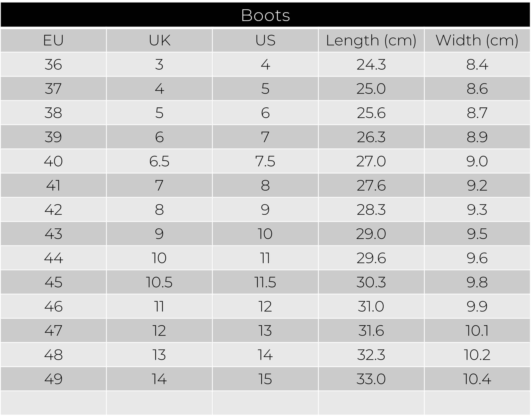Select the UK column header
Viewport: 532px width, 416px height.
point(159,40)
